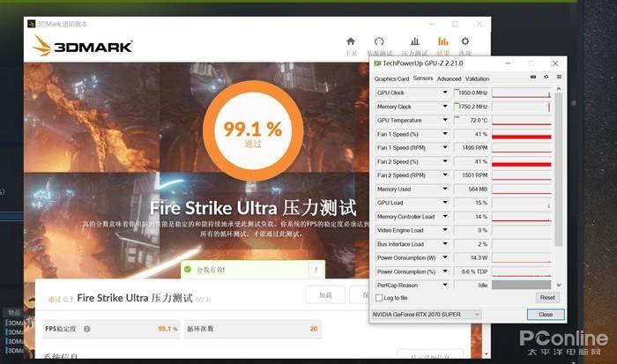Open the options gear icon
This screenshot has height=364, width=617.
pyautogui.click(x=465, y=41)
